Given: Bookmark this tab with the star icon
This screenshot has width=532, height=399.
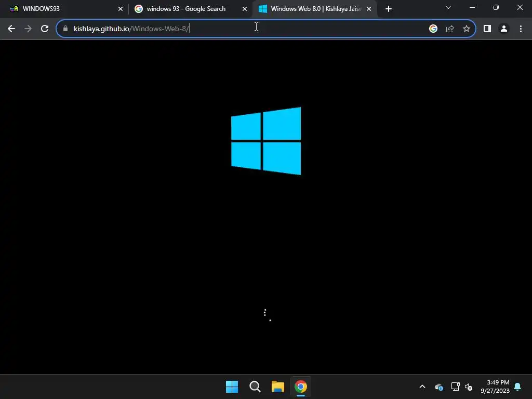Looking at the screenshot, I should (x=467, y=29).
